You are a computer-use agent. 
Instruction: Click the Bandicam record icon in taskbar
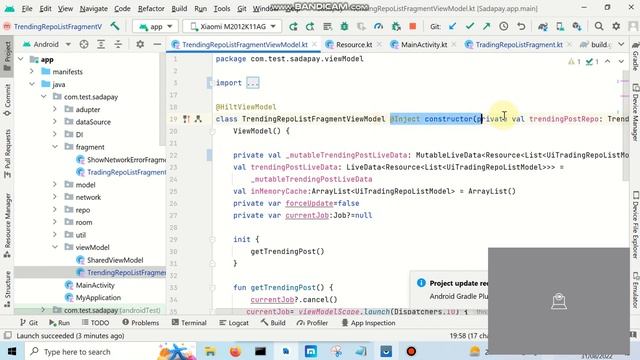(x=411, y=351)
